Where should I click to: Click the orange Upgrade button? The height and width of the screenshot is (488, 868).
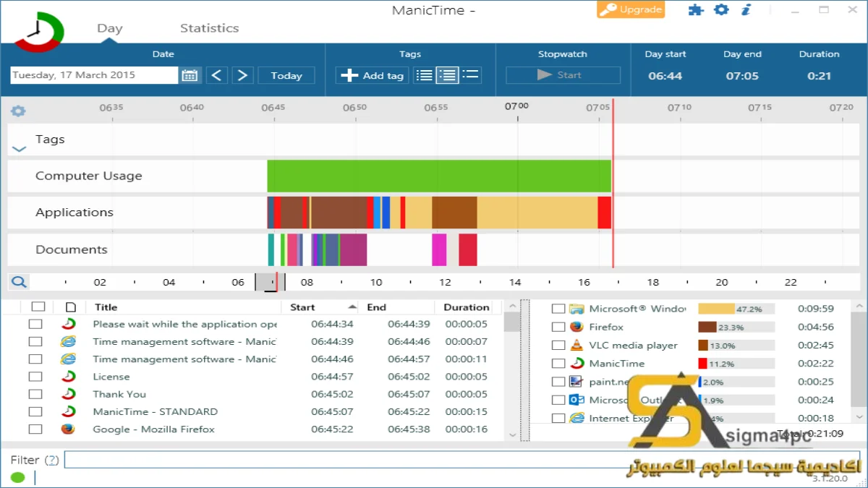[631, 9]
